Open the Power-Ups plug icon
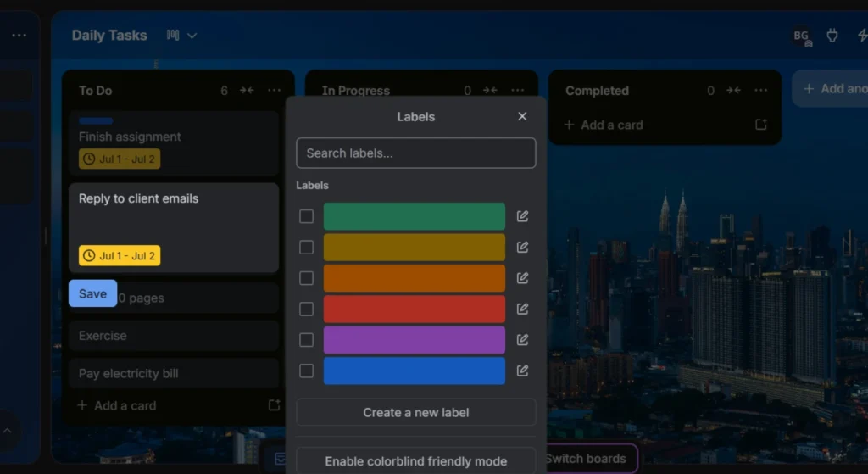This screenshot has height=474, width=868. click(x=832, y=36)
